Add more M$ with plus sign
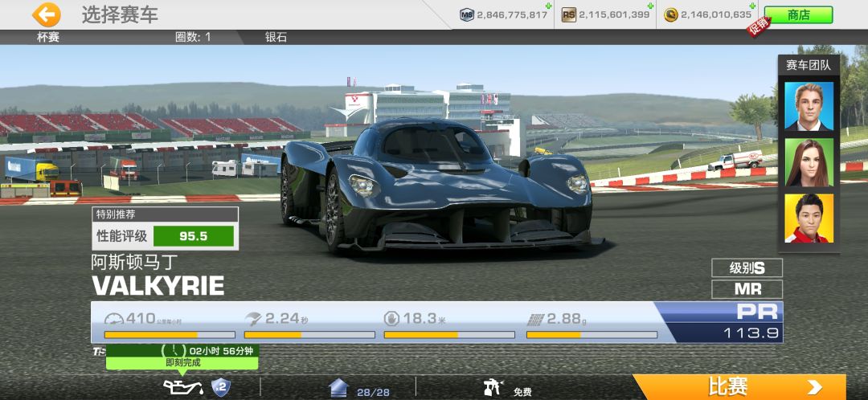 pyautogui.click(x=548, y=6)
